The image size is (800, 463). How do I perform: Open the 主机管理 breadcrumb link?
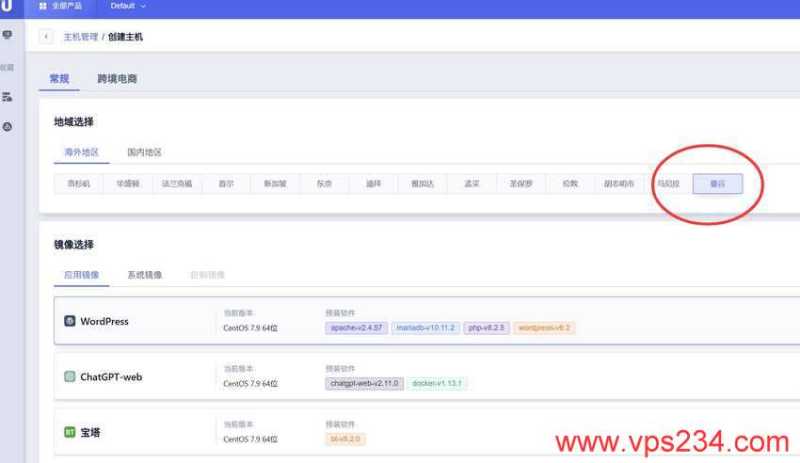81,37
